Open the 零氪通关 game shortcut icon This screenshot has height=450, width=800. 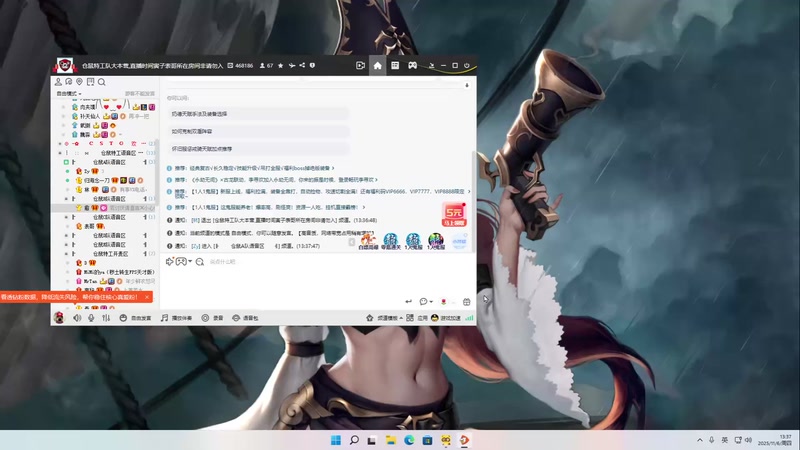(x=391, y=241)
